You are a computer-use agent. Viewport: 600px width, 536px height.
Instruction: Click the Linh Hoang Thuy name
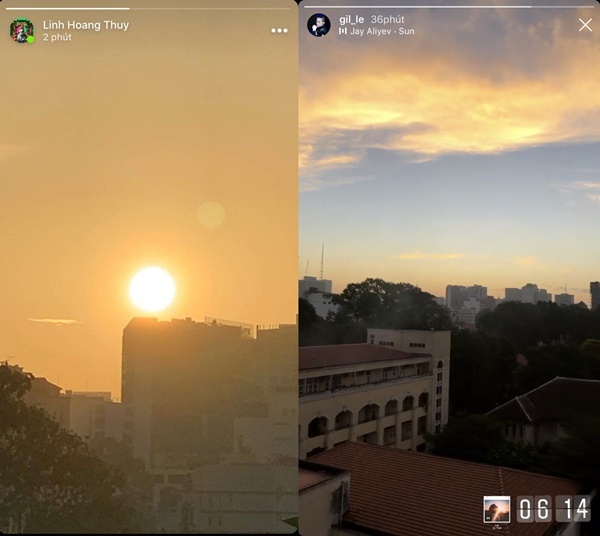[86, 25]
